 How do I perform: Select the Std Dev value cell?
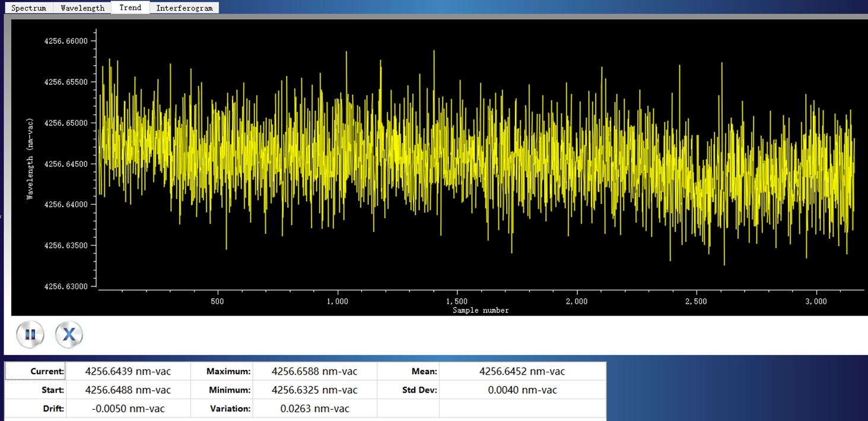522,390
